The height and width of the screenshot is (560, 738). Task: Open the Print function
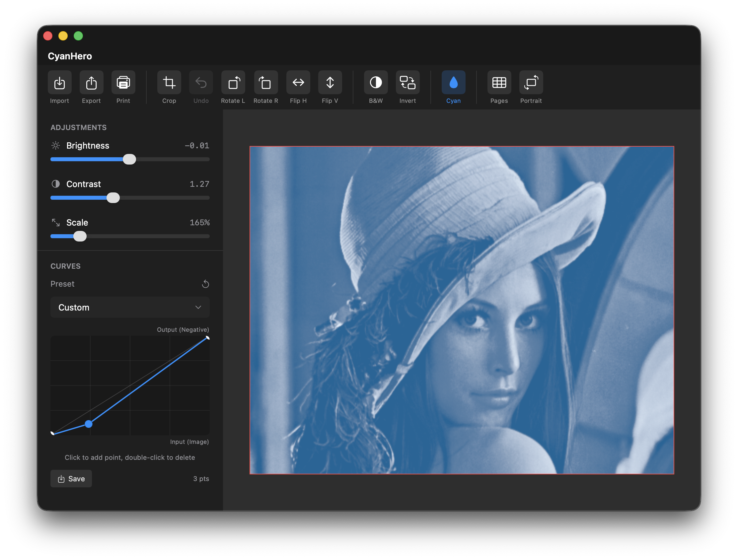[123, 83]
